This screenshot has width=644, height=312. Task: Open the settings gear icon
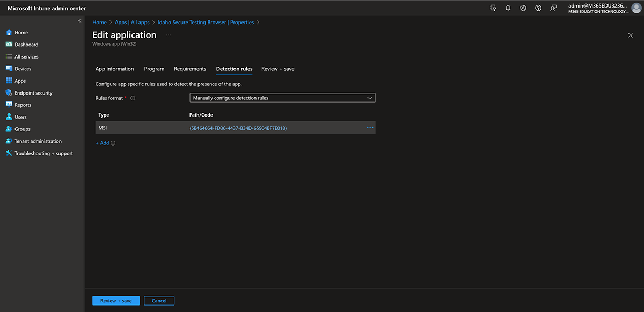tap(523, 8)
